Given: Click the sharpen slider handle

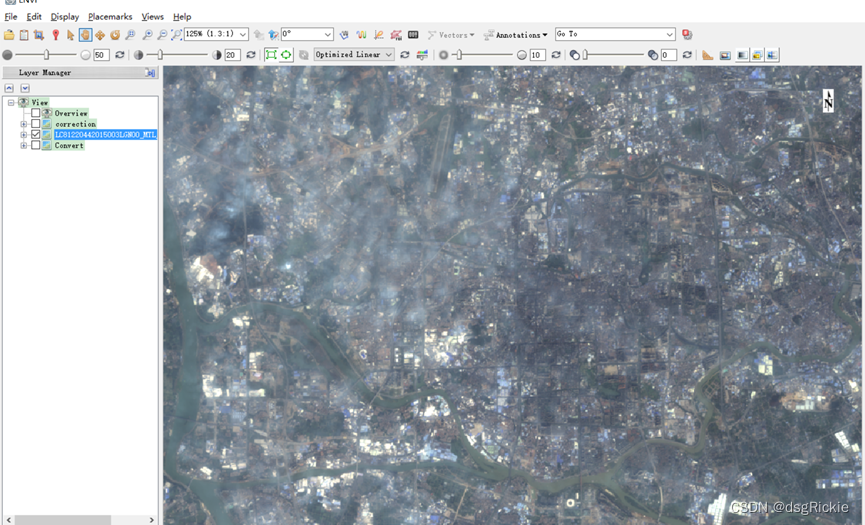Looking at the screenshot, I should coord(459,55).
